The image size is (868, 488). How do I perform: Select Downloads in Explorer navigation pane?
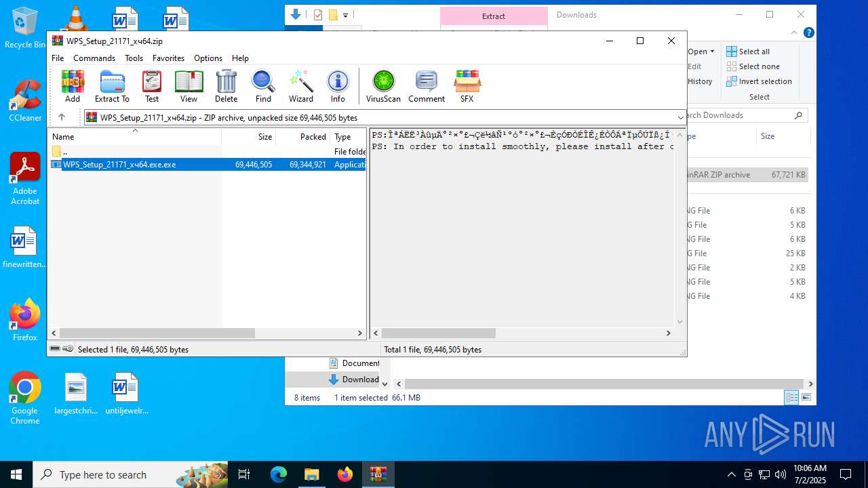click(353, 380)
